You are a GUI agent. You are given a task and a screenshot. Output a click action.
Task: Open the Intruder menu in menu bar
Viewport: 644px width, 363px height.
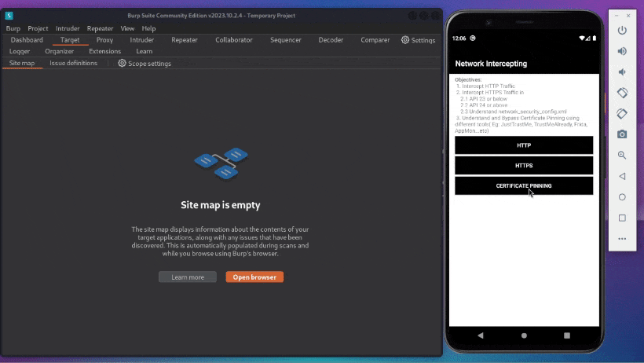68,28
